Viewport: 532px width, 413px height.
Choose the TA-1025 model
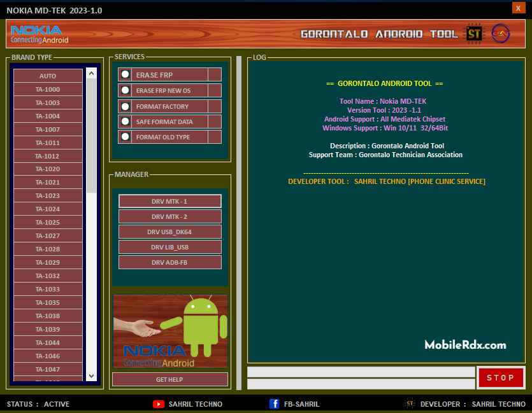48,222
